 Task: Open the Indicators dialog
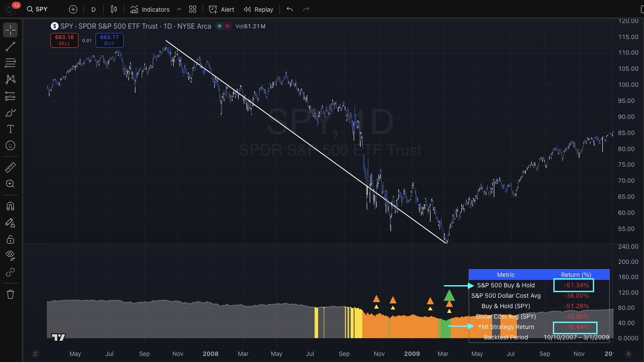[150, 9]
